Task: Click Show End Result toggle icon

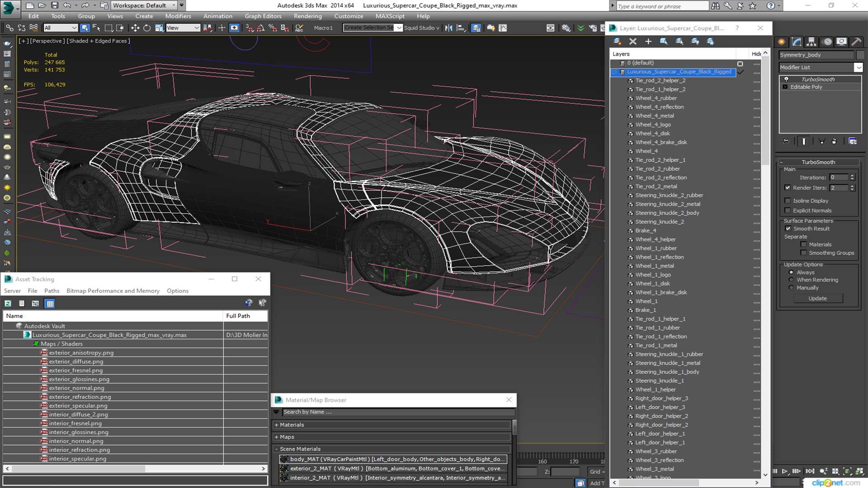Action: pos(804,141)
